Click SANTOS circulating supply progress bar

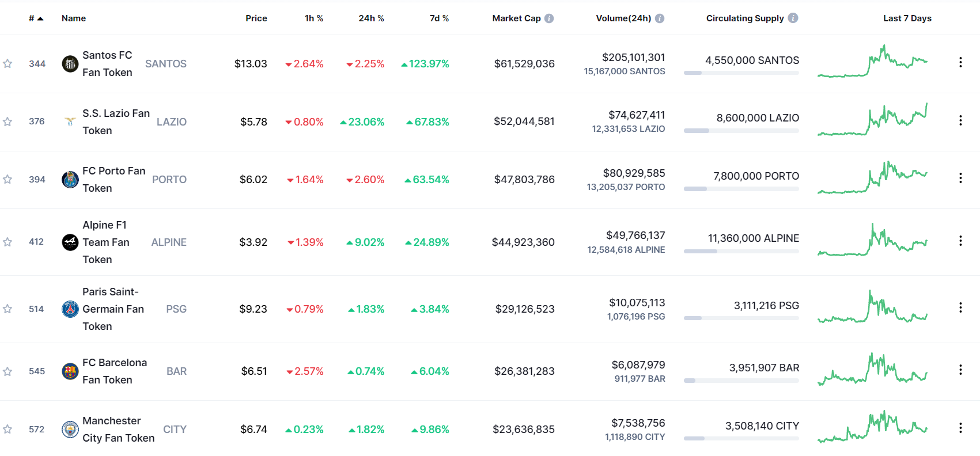pos(741,73)
